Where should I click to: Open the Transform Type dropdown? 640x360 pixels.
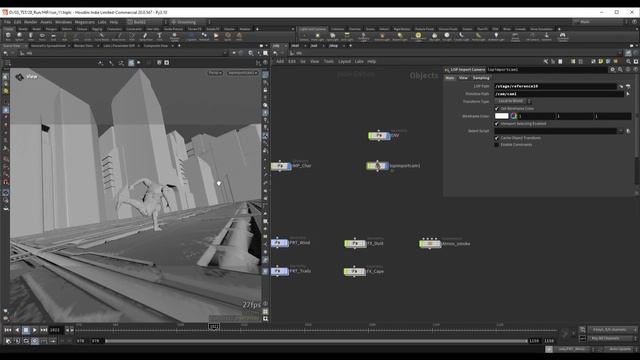coord(513,101)
